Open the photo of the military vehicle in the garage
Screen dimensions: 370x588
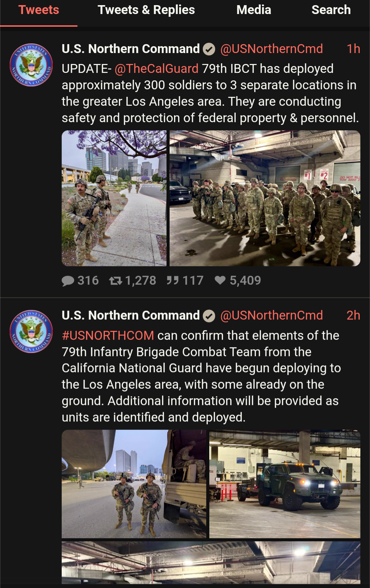[285, 484]
